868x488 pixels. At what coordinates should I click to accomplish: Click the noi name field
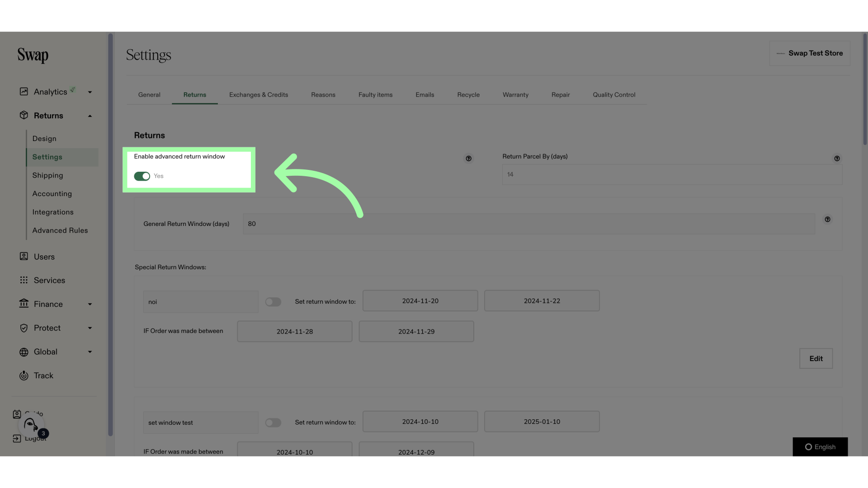pyautogui.click(x=201, y=302)
